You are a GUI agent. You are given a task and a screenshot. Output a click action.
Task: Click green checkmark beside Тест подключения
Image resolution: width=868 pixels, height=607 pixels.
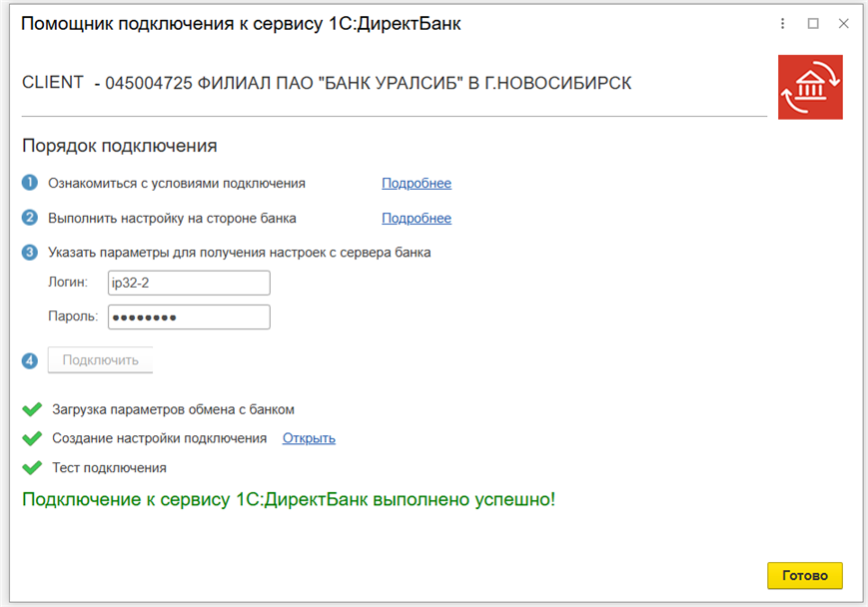click(x=33, y=467)
